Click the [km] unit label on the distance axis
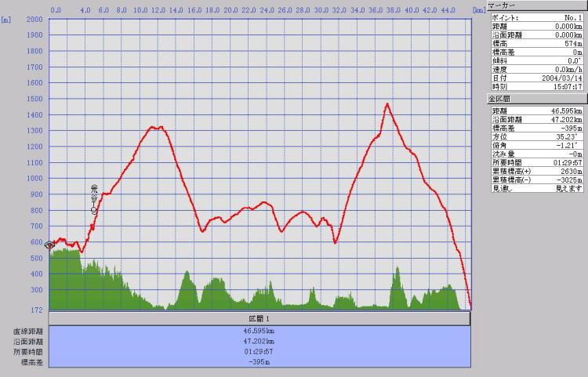588x377 pixels. click(x=479, y=10)
